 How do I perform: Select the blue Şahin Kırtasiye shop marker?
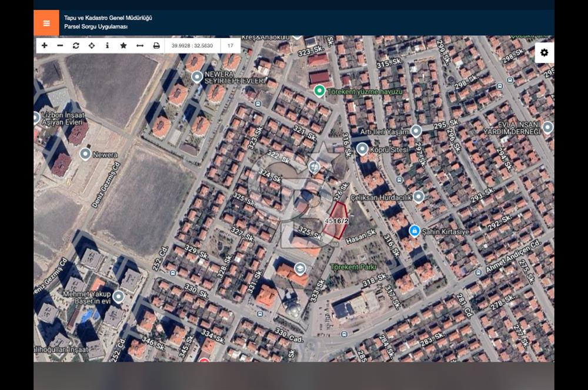415,231
